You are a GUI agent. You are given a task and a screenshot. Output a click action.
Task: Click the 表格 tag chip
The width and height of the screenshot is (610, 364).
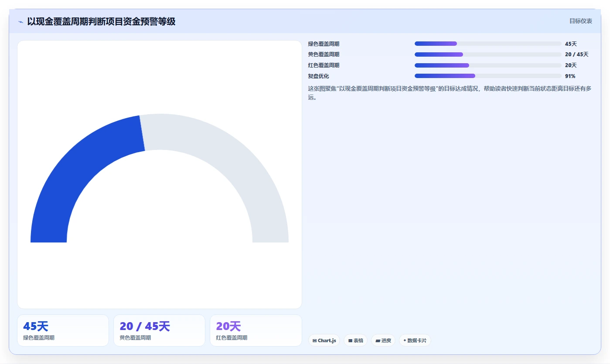[x=355, y=340]
